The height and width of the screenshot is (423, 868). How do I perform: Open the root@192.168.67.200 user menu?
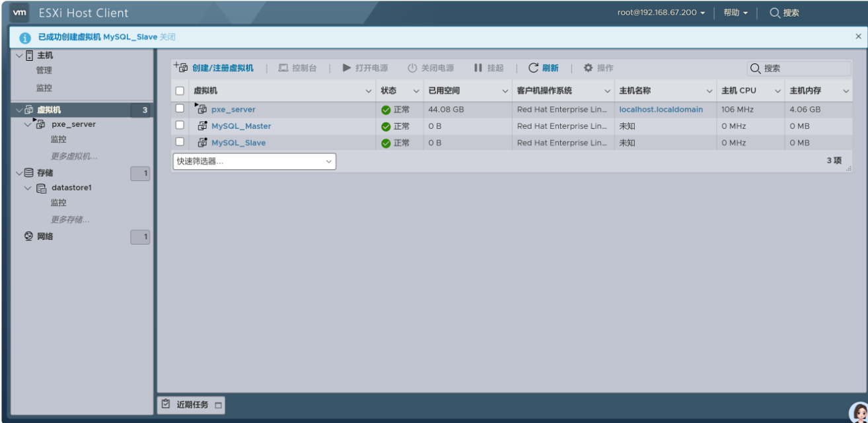661,13
